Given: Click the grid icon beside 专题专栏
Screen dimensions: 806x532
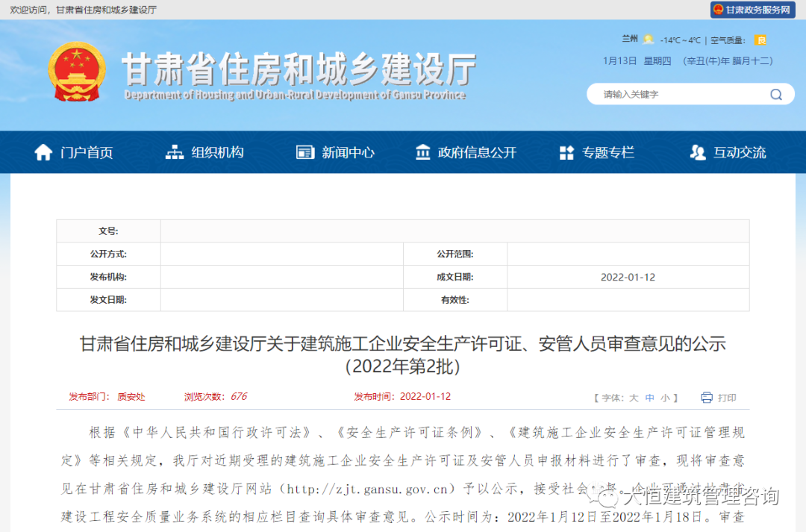Looking at the screenshot, I should coord(566,153).
